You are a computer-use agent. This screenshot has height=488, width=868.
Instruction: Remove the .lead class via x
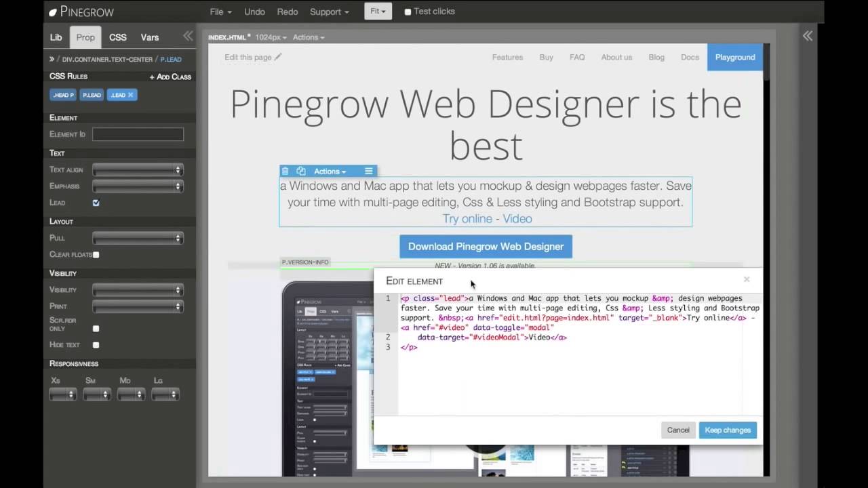click(x=131, y=95)
